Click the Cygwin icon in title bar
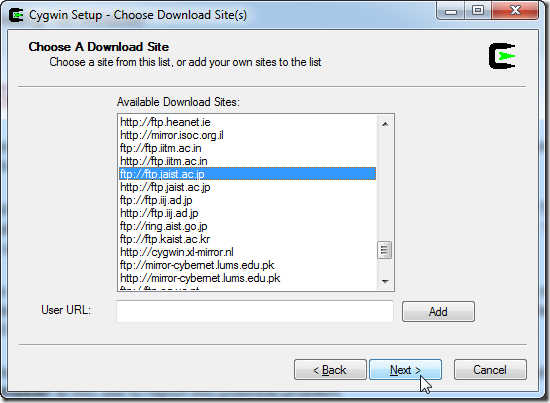 click(16, 15)
